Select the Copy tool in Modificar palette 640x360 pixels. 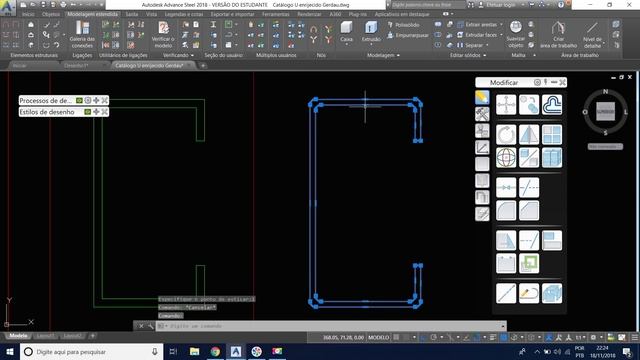tap(529, 104)
